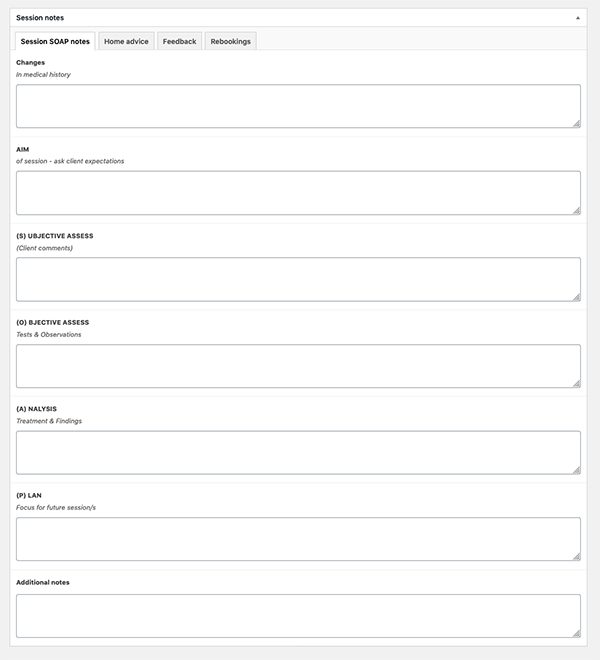Focus the Changes in medical history field
The width and height of the screenshot is (600, 660).
[298, 106]
